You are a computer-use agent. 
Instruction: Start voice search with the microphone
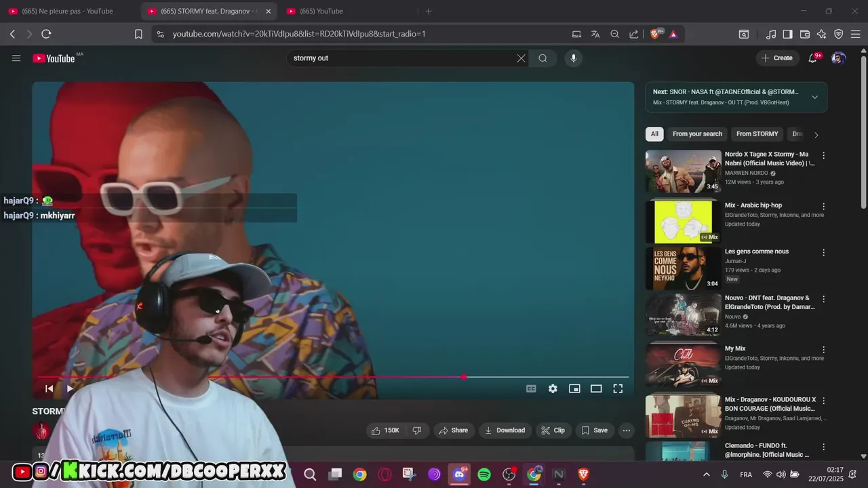click(573, 58)
